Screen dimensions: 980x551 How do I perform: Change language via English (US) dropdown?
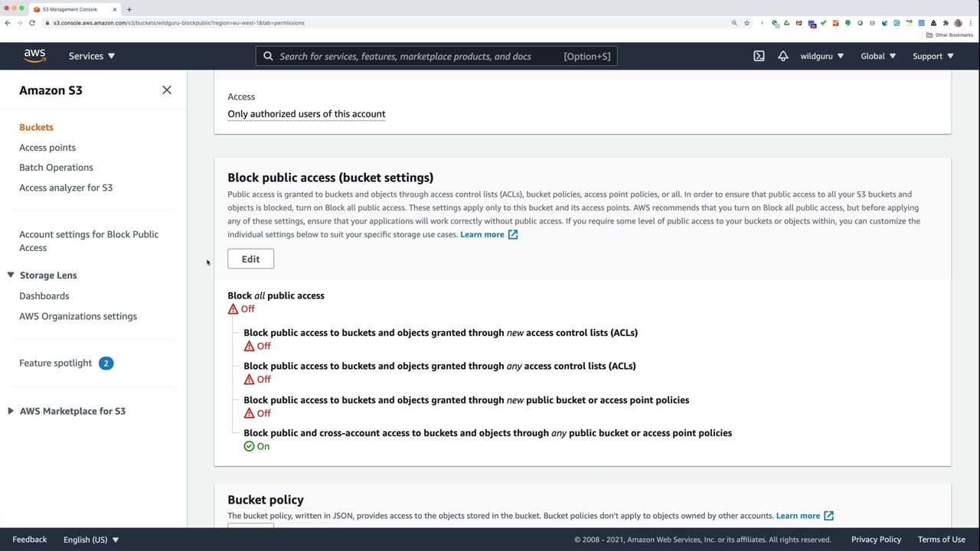(91, 540)
